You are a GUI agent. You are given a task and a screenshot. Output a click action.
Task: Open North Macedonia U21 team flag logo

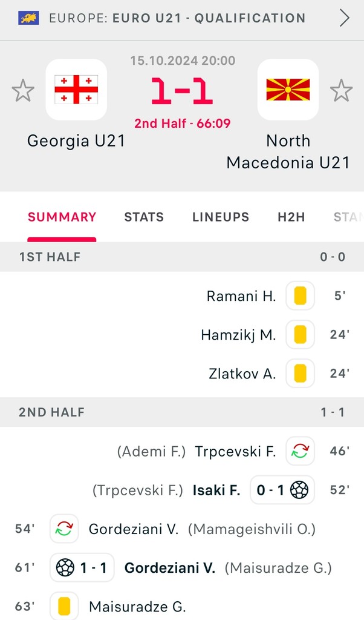tap(288, 90)
